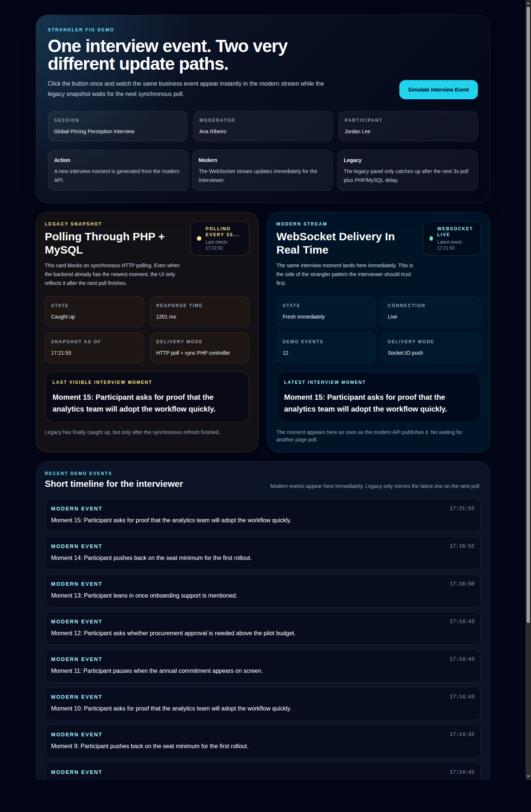Image resolution: width=531 pixels, height=812 pixels.
Task: Select the 'STRANGLER FIG DEMO' label
Action: [81, 30]
